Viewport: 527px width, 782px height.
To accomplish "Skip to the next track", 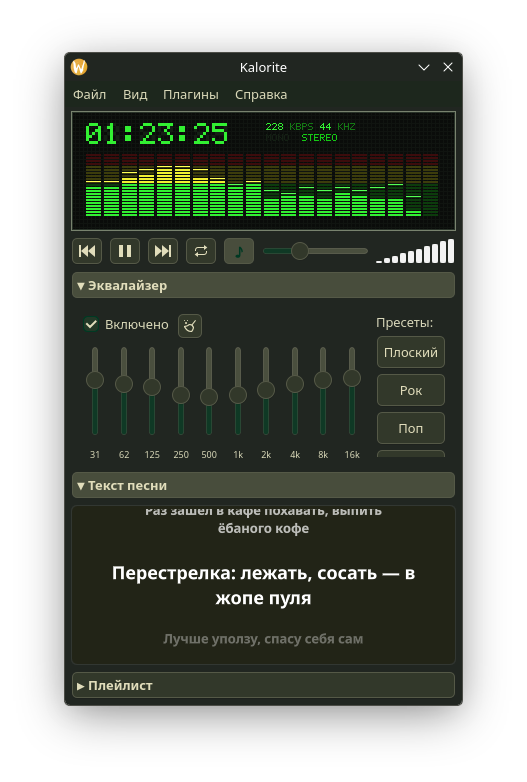I will (x=163, y=251).
